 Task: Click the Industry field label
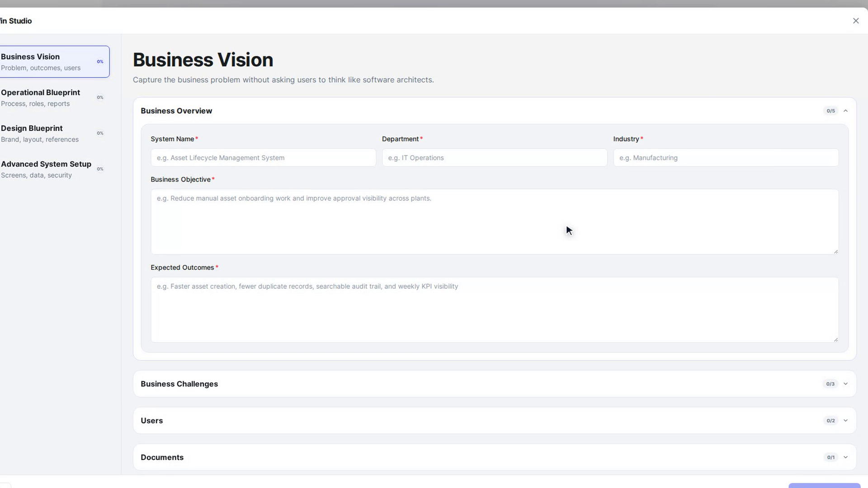click(x=626, y=139)
